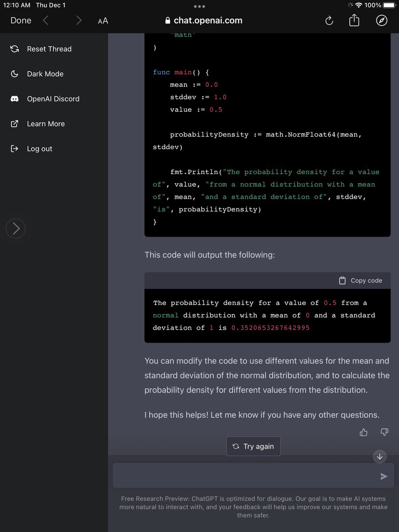Jump to bottom with the down arrow button
399x532 pixels.
pyautogui.click(x=380, y=457)
